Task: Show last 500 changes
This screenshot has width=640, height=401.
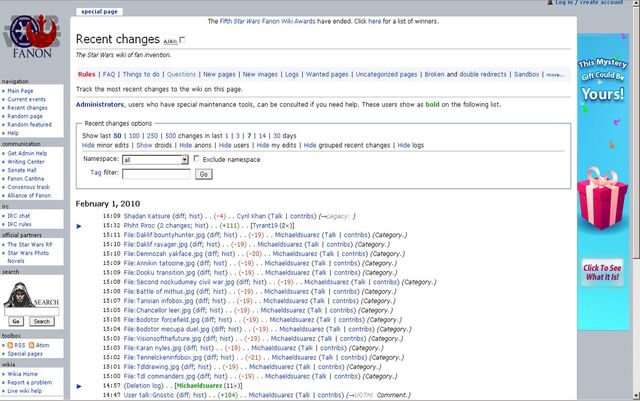Action: click(171, 136)
